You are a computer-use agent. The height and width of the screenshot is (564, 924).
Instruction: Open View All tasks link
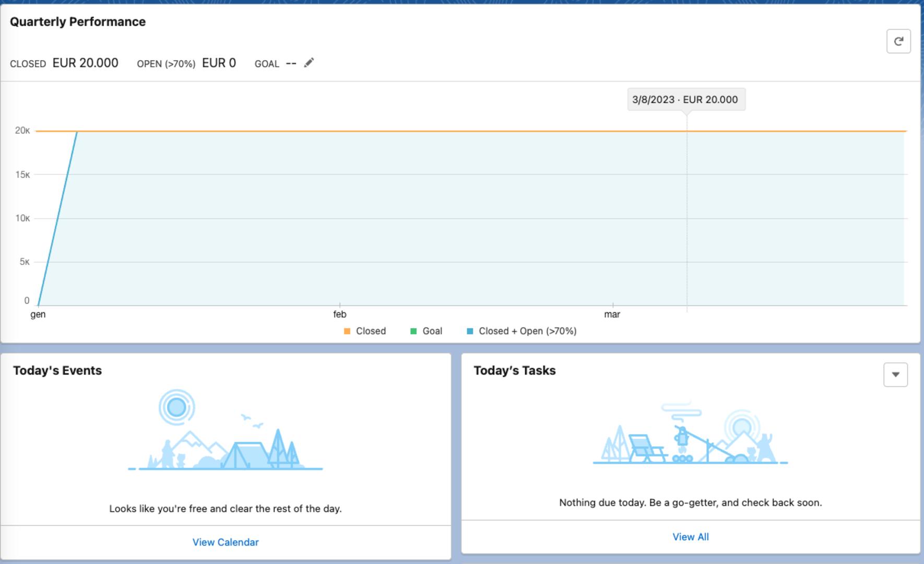coord(691,537)
